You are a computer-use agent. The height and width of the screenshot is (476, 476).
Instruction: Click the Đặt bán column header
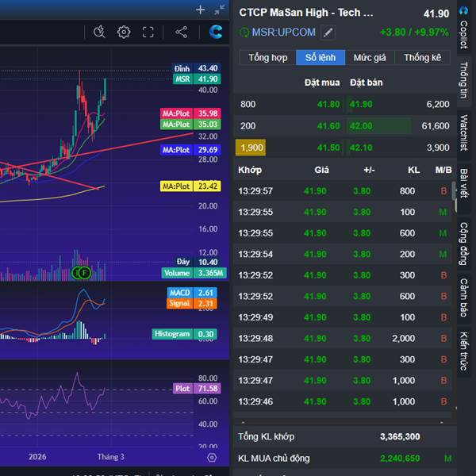[366, 83]
